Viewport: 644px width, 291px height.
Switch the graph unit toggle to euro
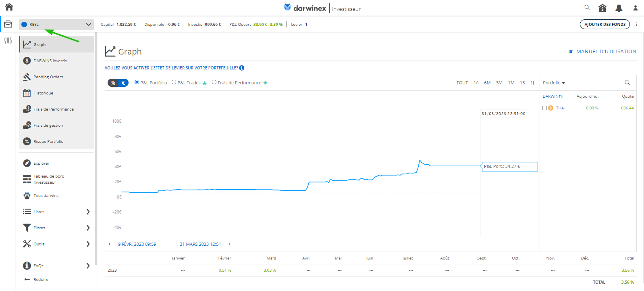pos(123,83)
